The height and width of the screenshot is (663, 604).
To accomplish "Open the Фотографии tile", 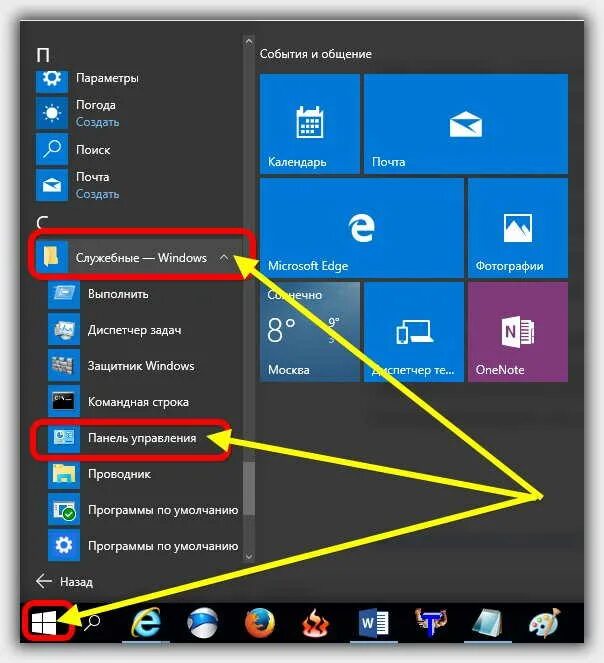I will click(x=518, y=227).
